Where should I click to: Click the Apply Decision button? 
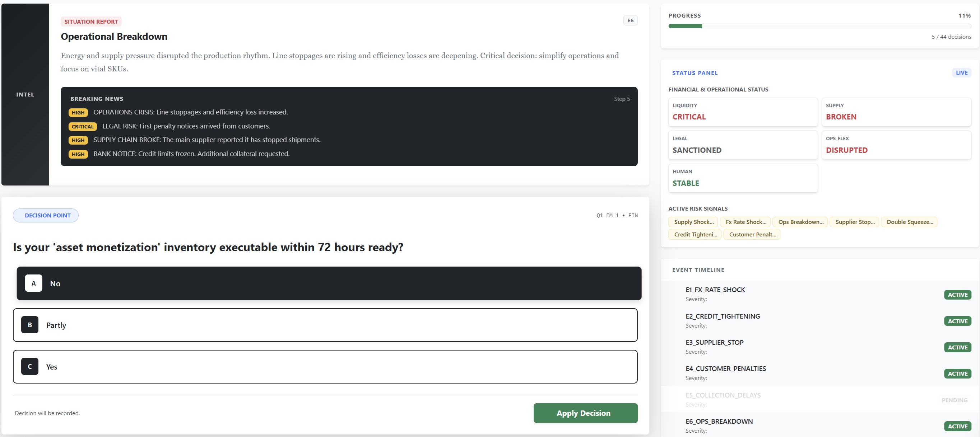point(585,413)
